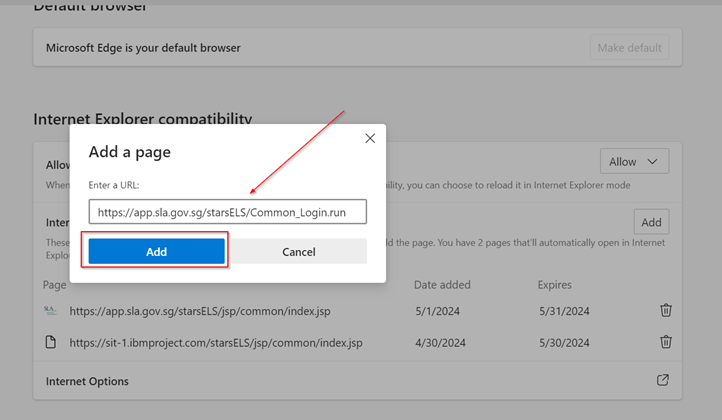The width and height of the screenshot is (722, 420).
Task: Click the document icon of ibmproject page
Action: (51, 342)
